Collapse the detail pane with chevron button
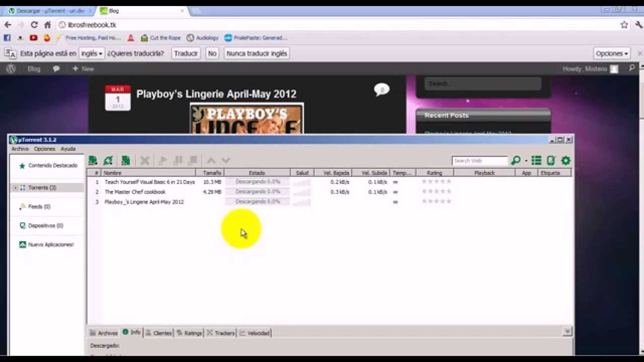This screenshot has height=362, width=644. [567, 332]
